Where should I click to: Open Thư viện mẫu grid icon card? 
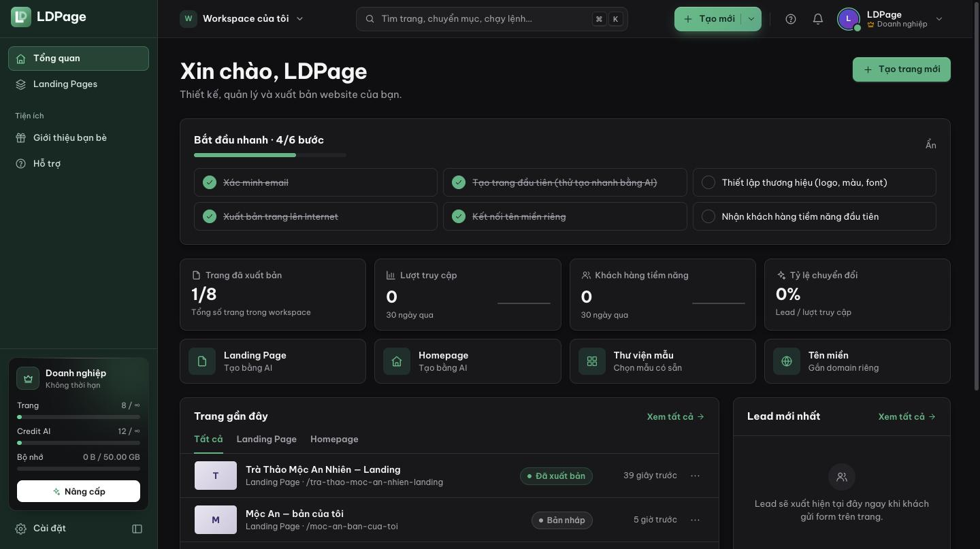tap(592, 361)
